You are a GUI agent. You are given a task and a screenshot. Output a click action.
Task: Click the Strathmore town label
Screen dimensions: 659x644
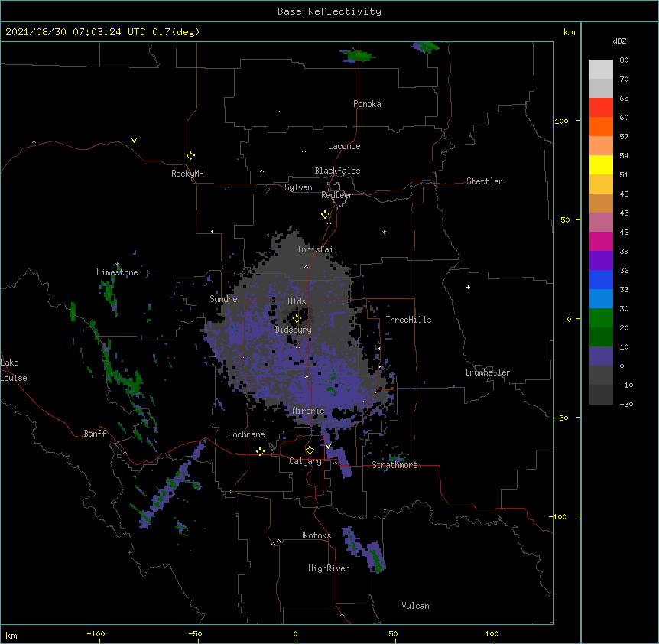click(394, 465)
